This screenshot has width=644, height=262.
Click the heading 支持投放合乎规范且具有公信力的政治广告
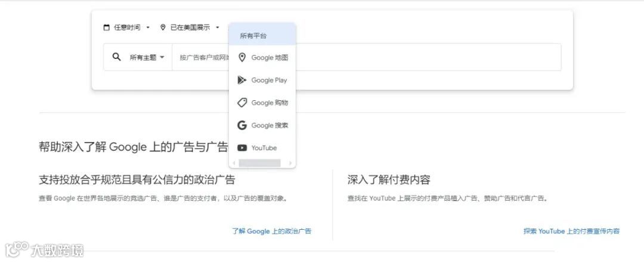tap(137, 180)
